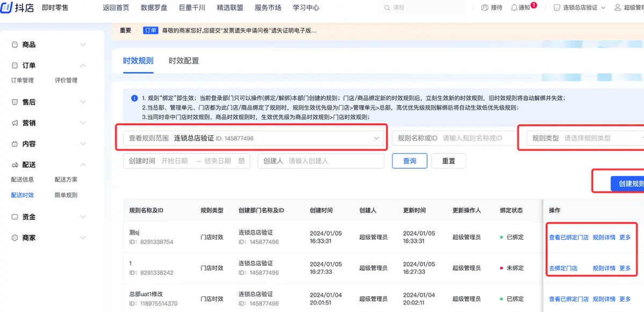
Task: Expand the 商品 sidebar section
Action: coord(83,45)
